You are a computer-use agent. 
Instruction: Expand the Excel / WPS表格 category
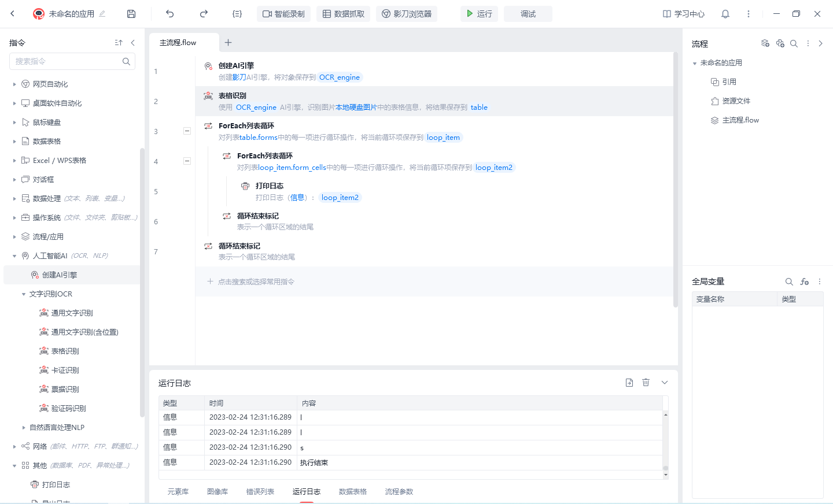[x=14, y=161]
